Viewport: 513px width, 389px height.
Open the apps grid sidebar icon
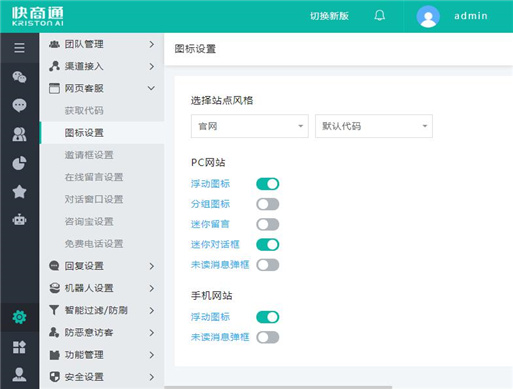point(19,347)
